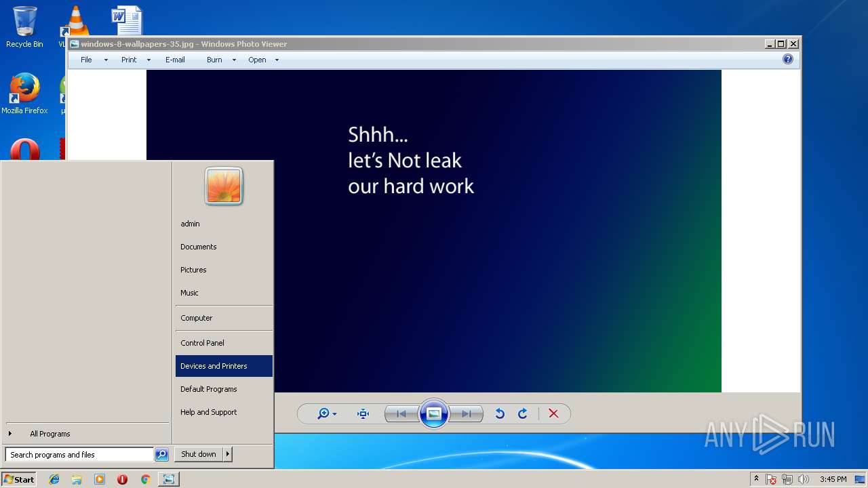Click the volume speaker icon

pyautogui.click(x=804, y=479)
